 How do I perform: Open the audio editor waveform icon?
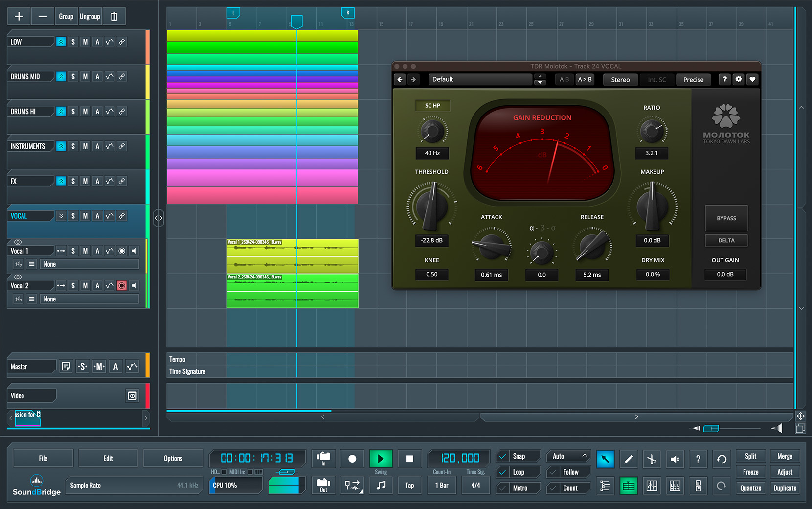pyautogui.click(x=652, y=486)
